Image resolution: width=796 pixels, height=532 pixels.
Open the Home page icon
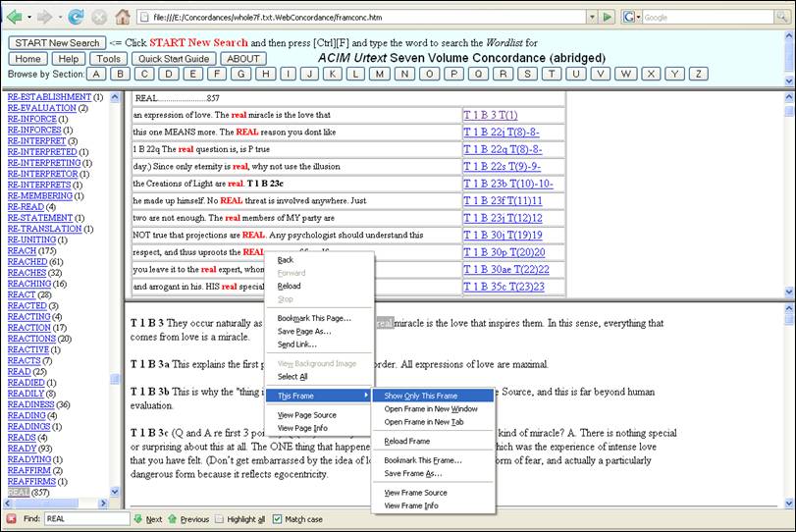pos(123,17)
